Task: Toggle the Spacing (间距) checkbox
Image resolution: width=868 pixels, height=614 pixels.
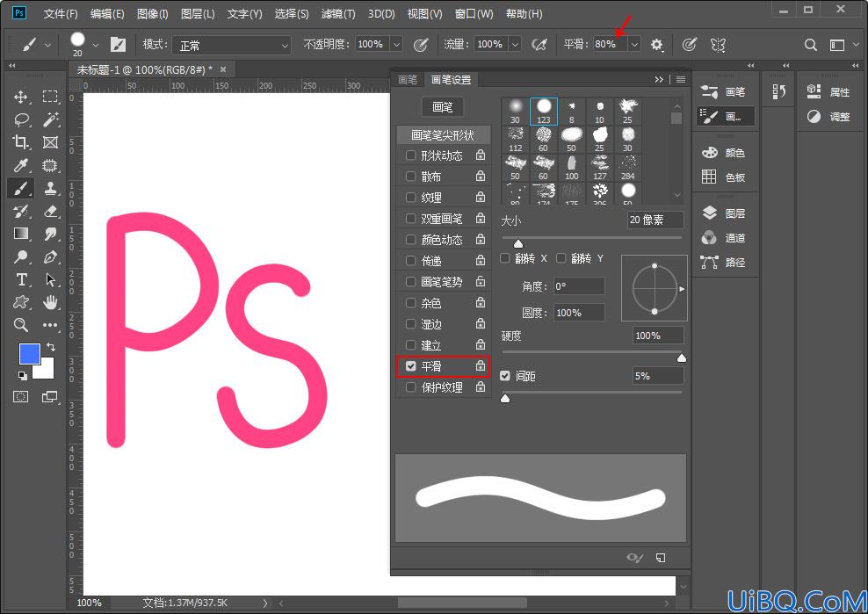Action: pyautogui.click(x=505, y=376)
